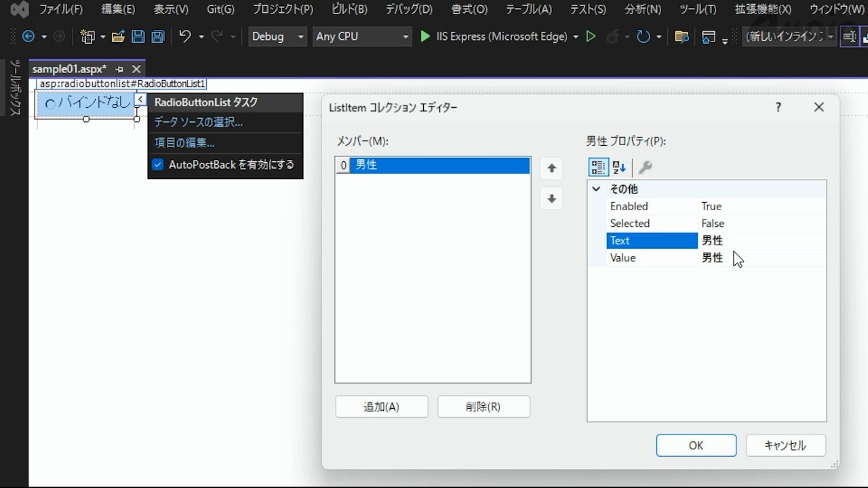Uncheck the AutoPostBack を有効にする checkbox
The image size is (868, 488).
[157, 165]
